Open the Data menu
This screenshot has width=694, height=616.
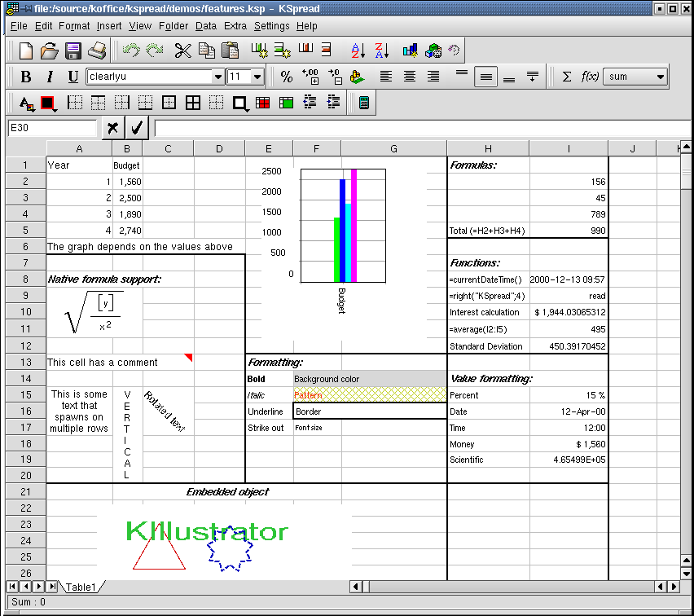click(206, 26)
